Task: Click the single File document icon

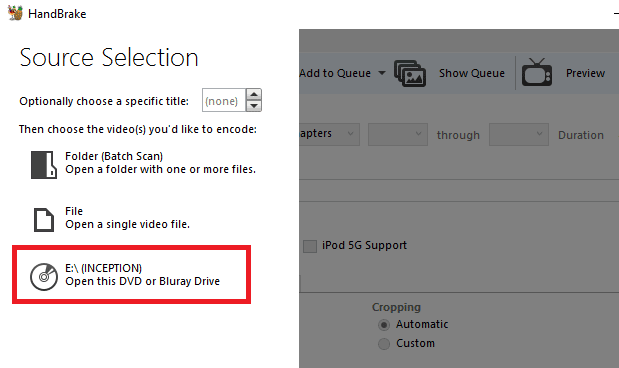Action: click(x=44, y=220)
